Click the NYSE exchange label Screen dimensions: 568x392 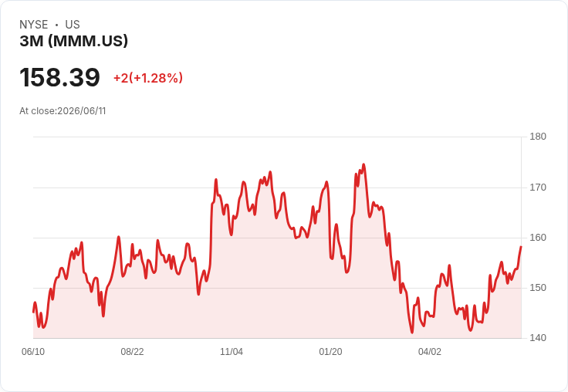pos(34,25)
